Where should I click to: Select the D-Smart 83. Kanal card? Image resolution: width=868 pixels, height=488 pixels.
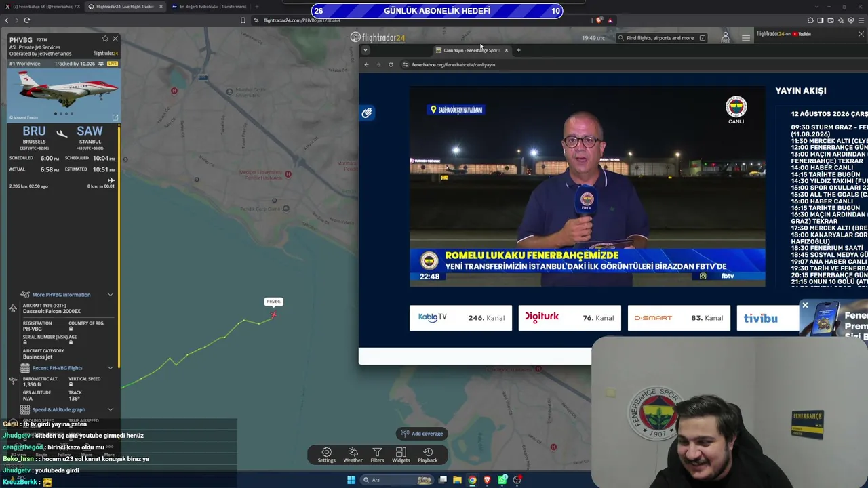pos(679,318)
